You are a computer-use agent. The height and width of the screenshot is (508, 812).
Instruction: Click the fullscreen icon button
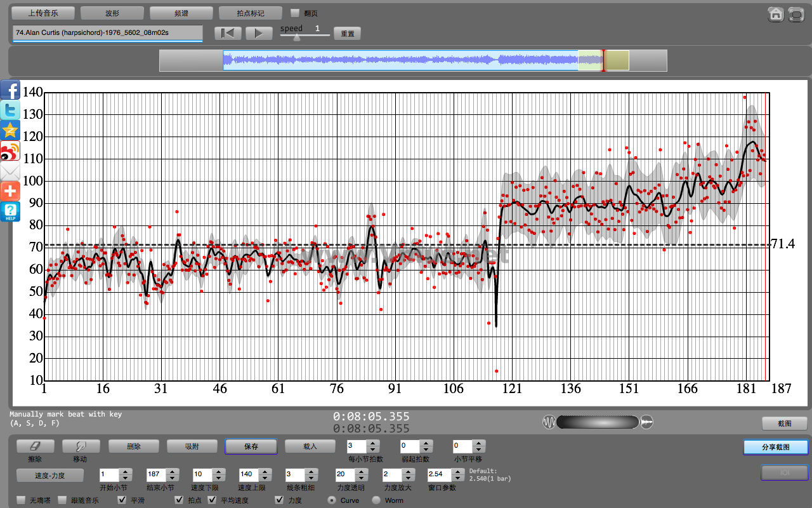(x=796, y=15)
